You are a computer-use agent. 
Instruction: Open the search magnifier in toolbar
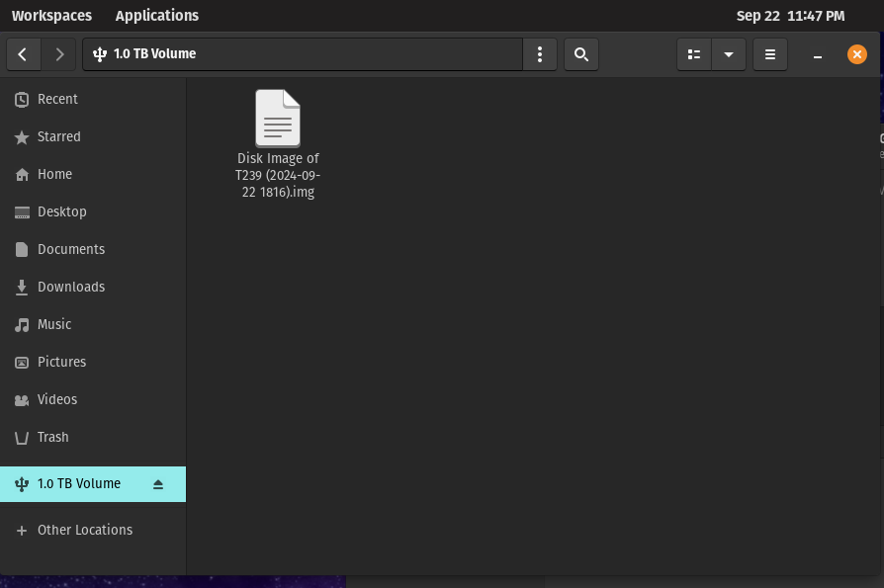point(581,54)
